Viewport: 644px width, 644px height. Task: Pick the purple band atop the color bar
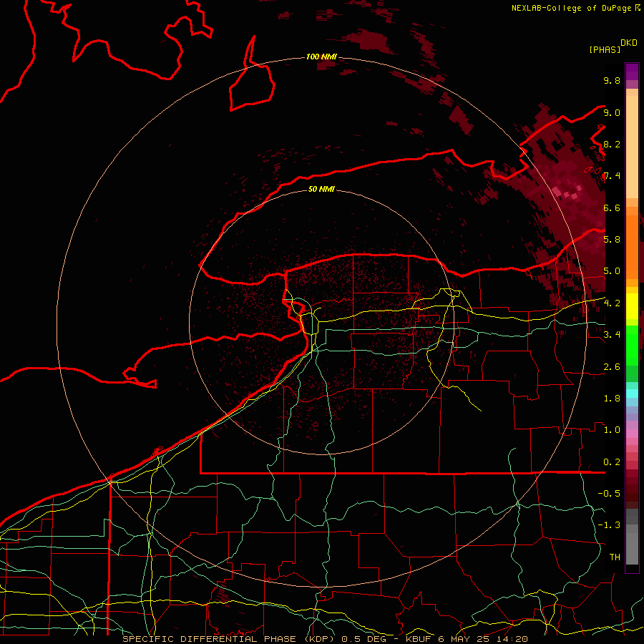[632, 72]
